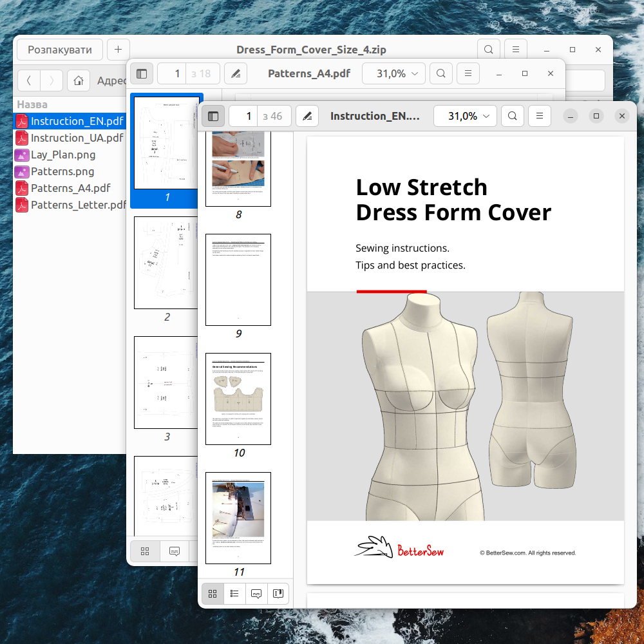Open zoom level dropdown in Patterns_A4 viewer

pyautogui.click(x=394, y=73)
